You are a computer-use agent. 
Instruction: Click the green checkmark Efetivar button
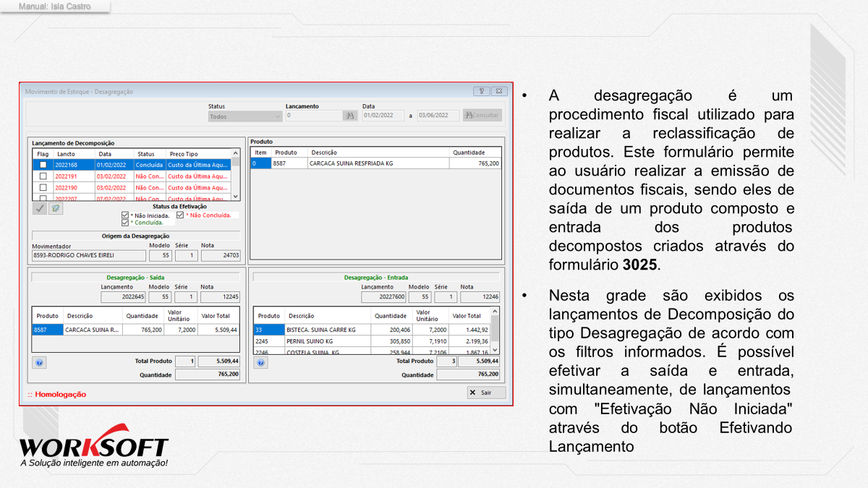point(40,208)
